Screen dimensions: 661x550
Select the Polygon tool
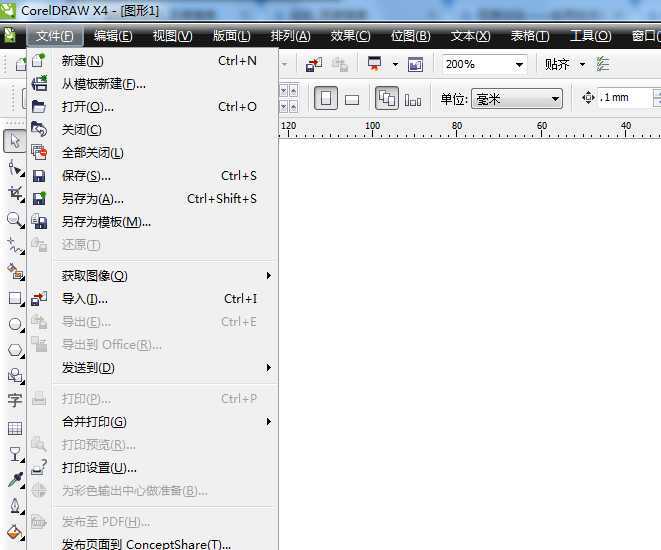(15, 350)
